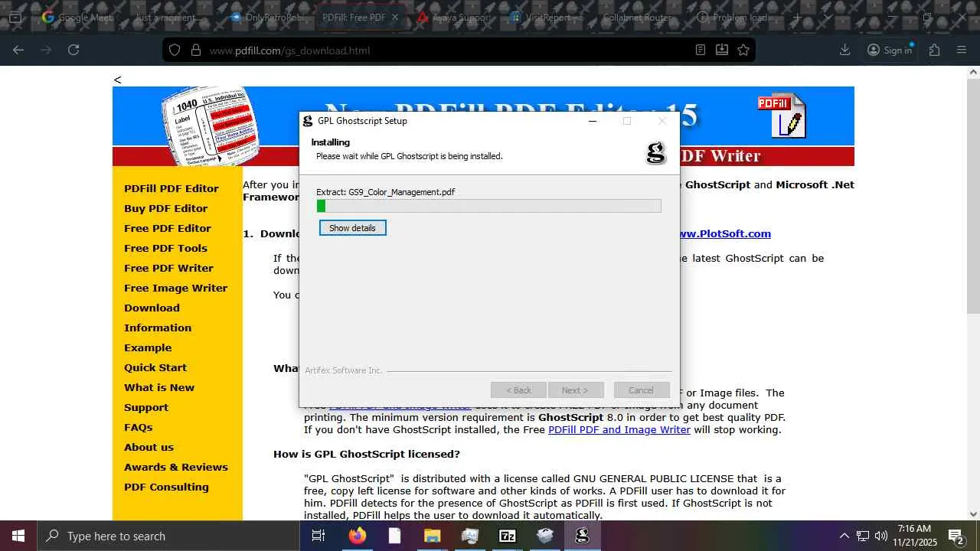Minimize the GPL Ghostscript Setup window
Screen dimensions: 980x551
[593, 121]
